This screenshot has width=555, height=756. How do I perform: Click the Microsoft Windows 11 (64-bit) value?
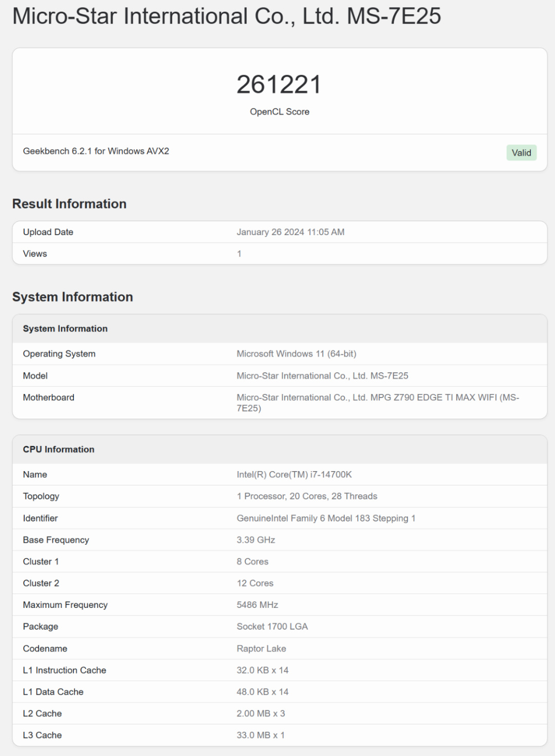(x=297, y=354)
